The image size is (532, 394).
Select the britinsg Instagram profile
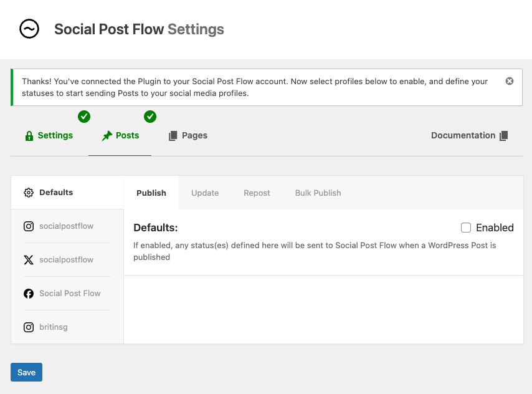click(67, 327)
